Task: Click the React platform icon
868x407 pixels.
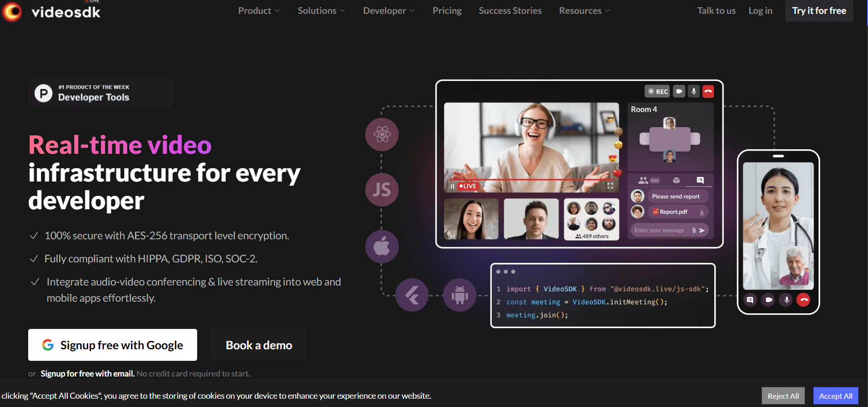Action: [x=382, y=134]
